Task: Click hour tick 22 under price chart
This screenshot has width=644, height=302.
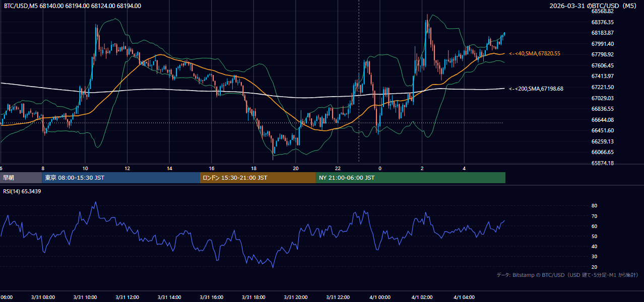Action: click(338, 169)
